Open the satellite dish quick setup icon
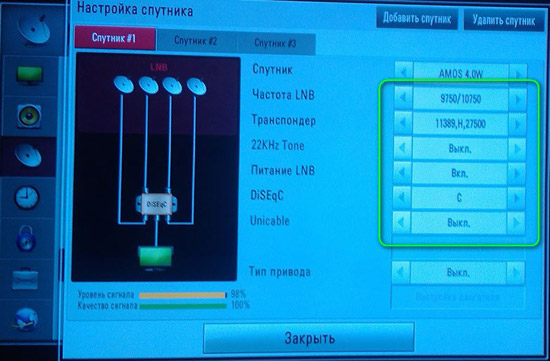 click(33, 30)
